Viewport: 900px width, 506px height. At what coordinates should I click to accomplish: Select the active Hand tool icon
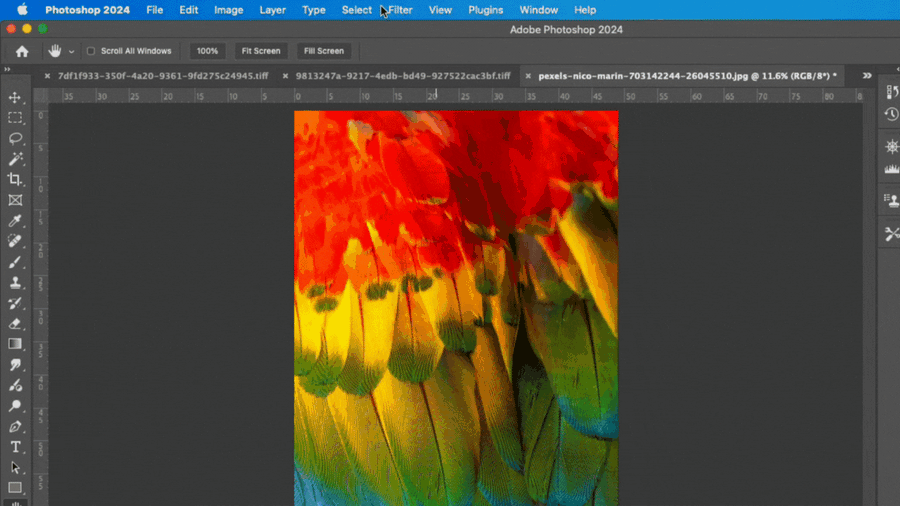[x=55, y=51]
